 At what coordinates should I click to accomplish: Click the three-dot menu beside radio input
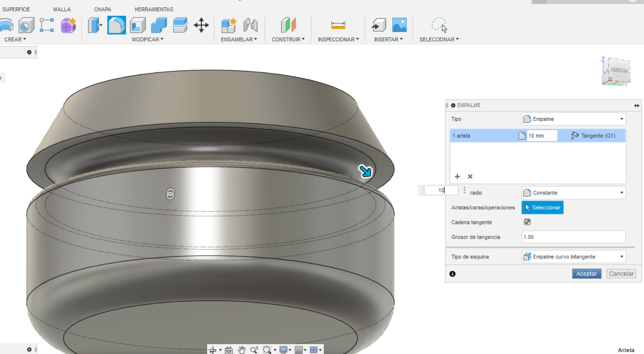click(464, 190)
